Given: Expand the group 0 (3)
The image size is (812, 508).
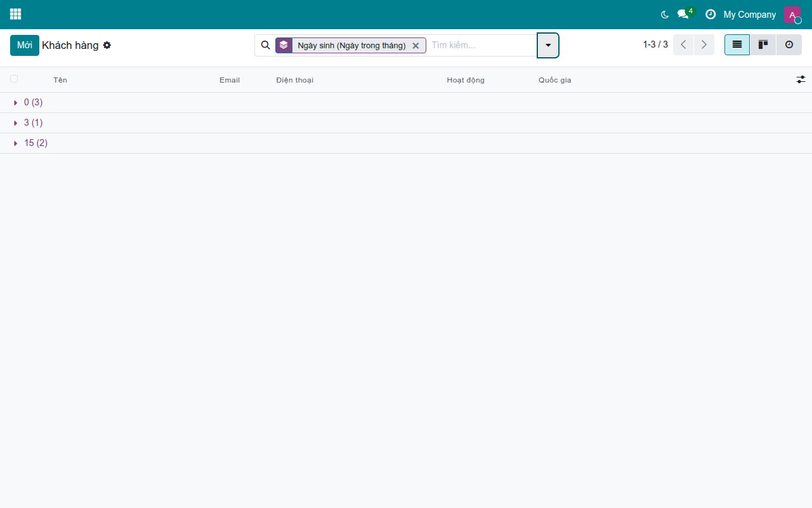Looking at the screenshot, I should point(28,102).
